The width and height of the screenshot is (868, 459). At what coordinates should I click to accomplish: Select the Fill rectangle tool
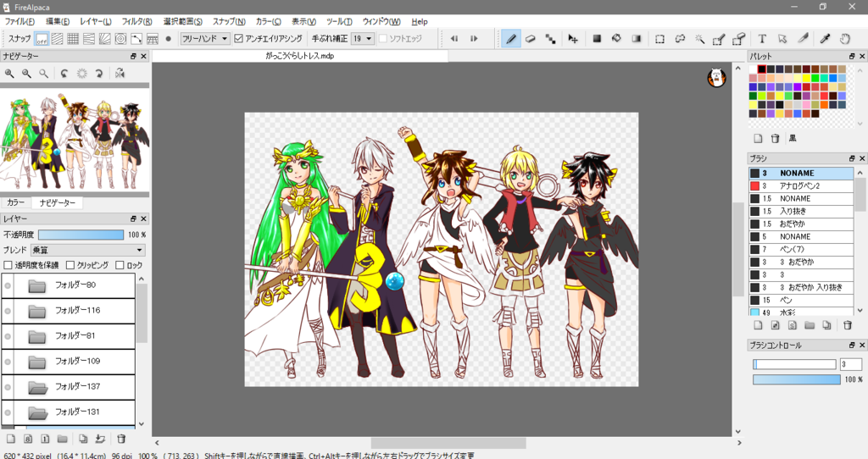(597, 39)
